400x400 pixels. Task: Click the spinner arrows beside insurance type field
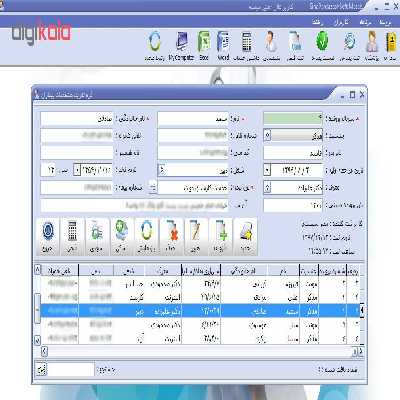tap(152, 187)
